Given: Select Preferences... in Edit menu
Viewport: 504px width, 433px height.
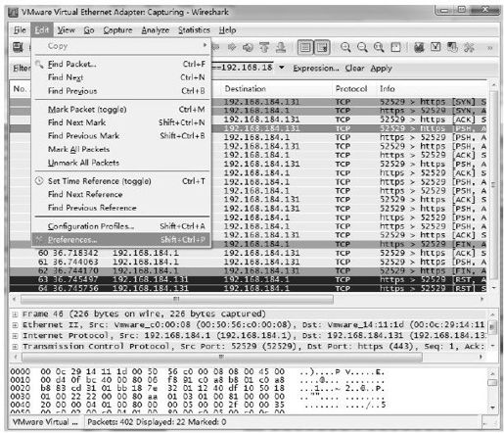Looking at the screenshot, I should point(121,240).
